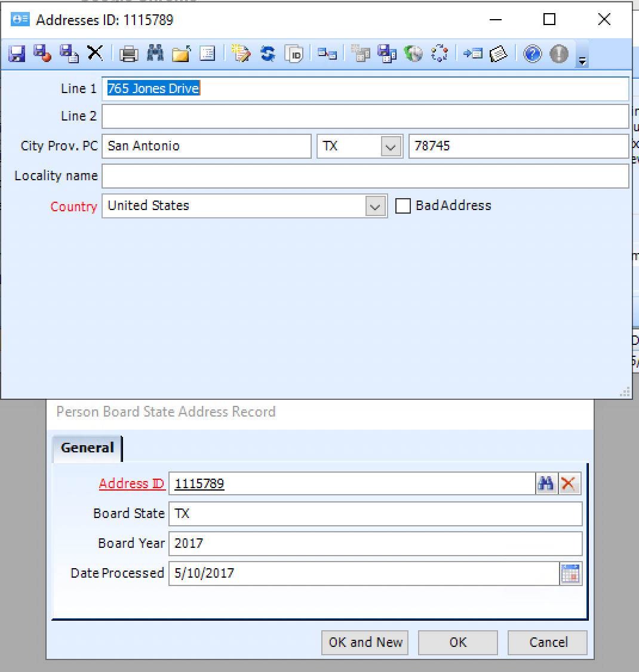Image resolution: width=639 pixels, height=672 pixels.
Task: Select the binoculars Find icon
Action: click(155, 53)
